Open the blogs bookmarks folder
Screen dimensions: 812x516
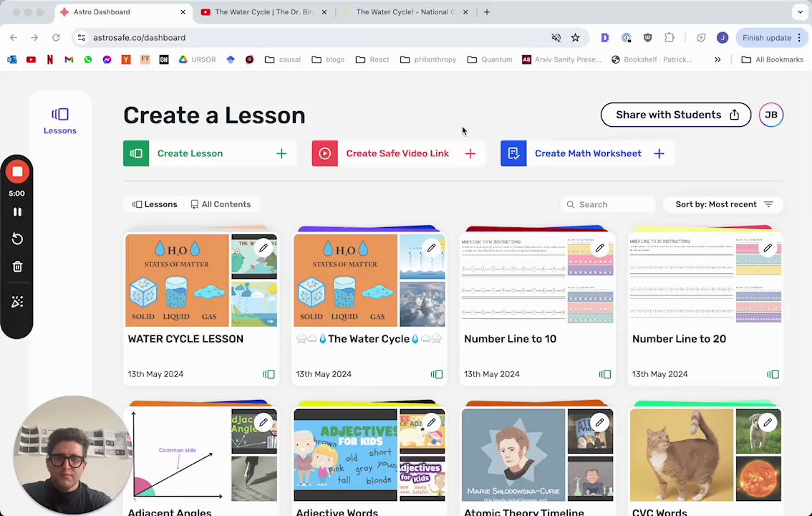coord(328,59)
